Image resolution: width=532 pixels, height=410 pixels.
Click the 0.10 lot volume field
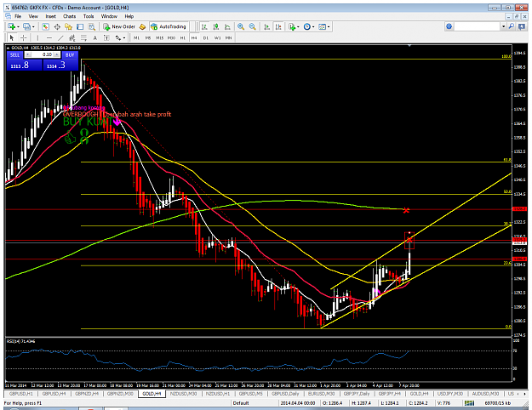[43, 54]
